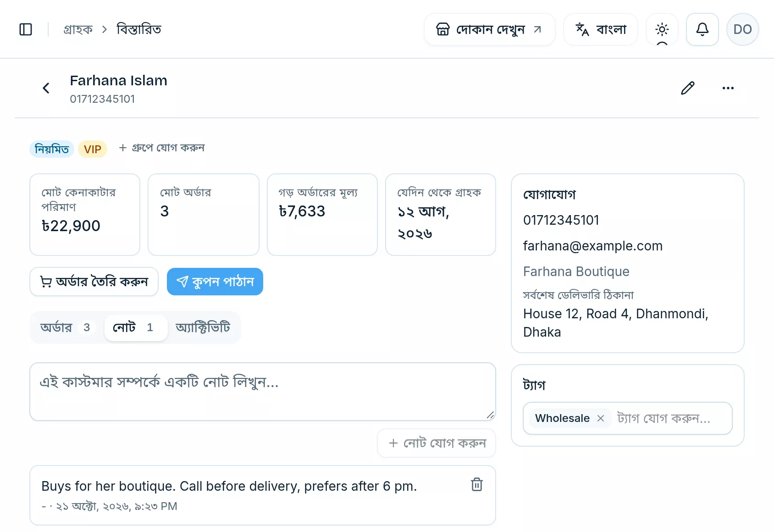Open the three-dots more options menu
Screen dimensions: 774x532
[728, 88]
